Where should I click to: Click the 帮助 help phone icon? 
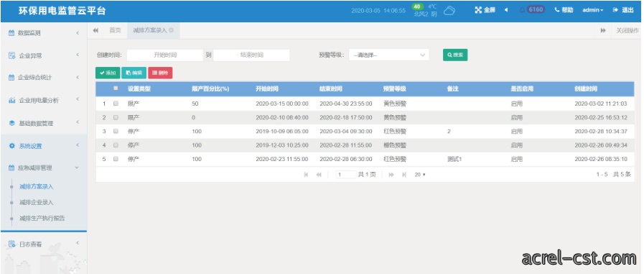coord(557,10)
